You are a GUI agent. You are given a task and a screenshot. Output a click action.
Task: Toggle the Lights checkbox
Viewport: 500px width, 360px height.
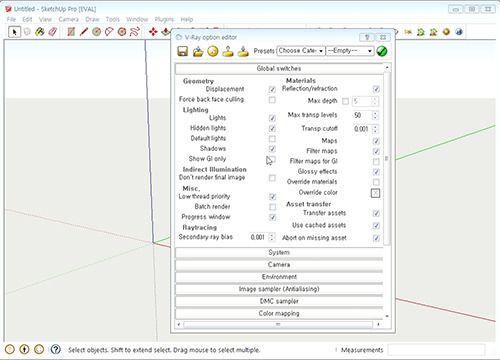[x=272, y=118]
